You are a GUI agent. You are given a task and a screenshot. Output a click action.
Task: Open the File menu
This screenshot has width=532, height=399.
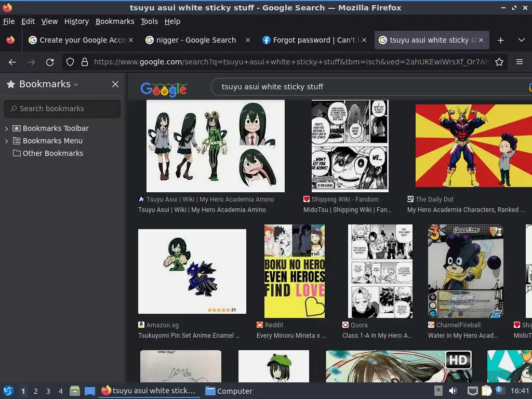click(9, 21)
